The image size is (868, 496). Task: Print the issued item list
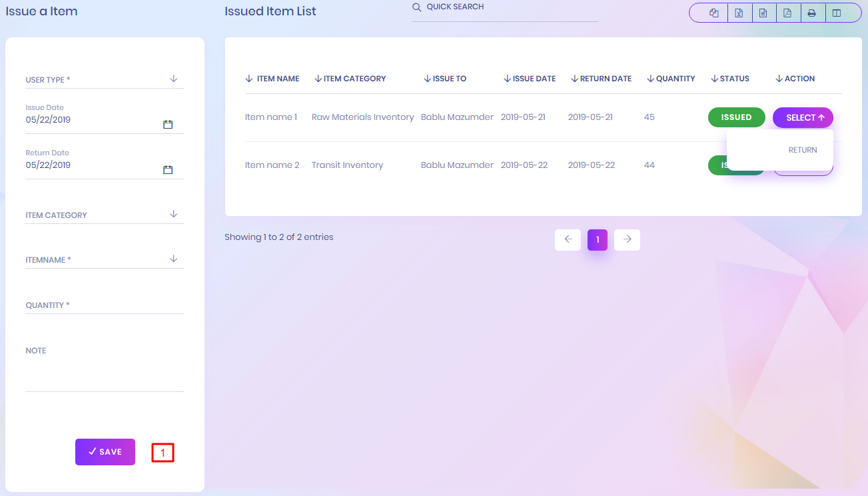(x=812, y=13)
